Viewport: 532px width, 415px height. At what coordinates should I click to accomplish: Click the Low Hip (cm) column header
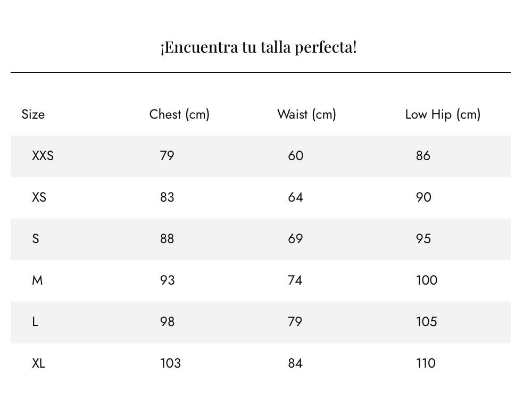443,114
